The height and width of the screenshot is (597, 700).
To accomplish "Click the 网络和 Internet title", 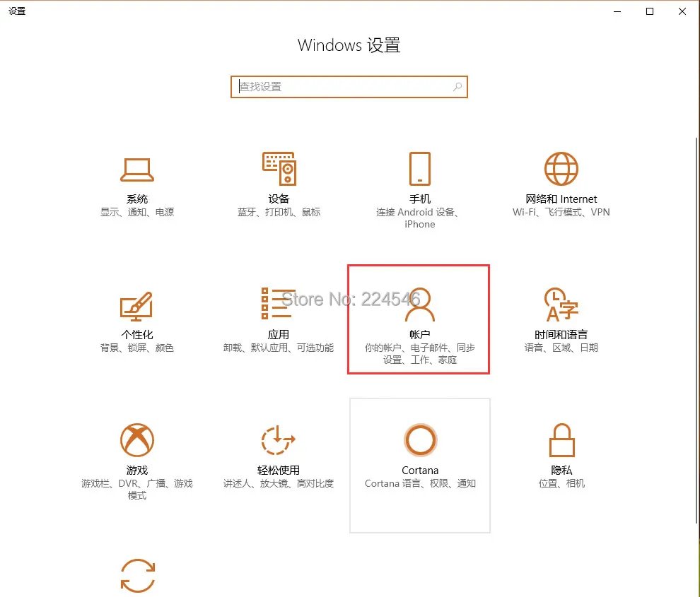I will 561,199.
